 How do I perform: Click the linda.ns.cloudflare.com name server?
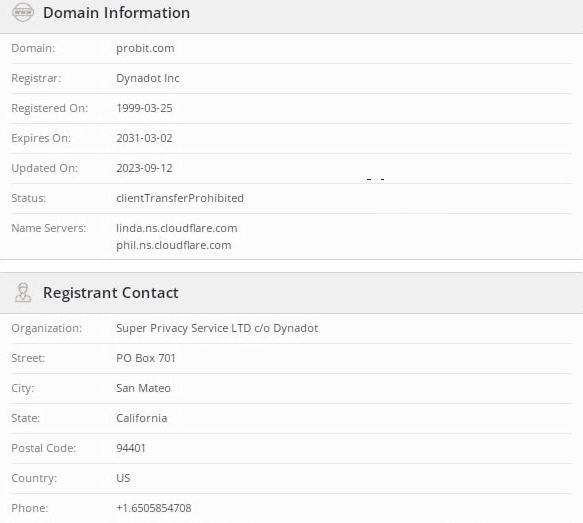(x=177, y=228)
